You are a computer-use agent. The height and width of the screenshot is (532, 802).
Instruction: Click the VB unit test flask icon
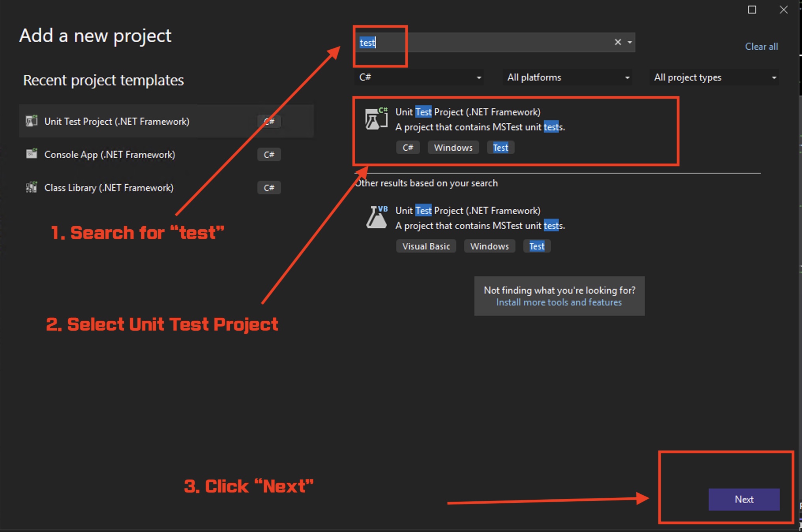coord(376,217)
